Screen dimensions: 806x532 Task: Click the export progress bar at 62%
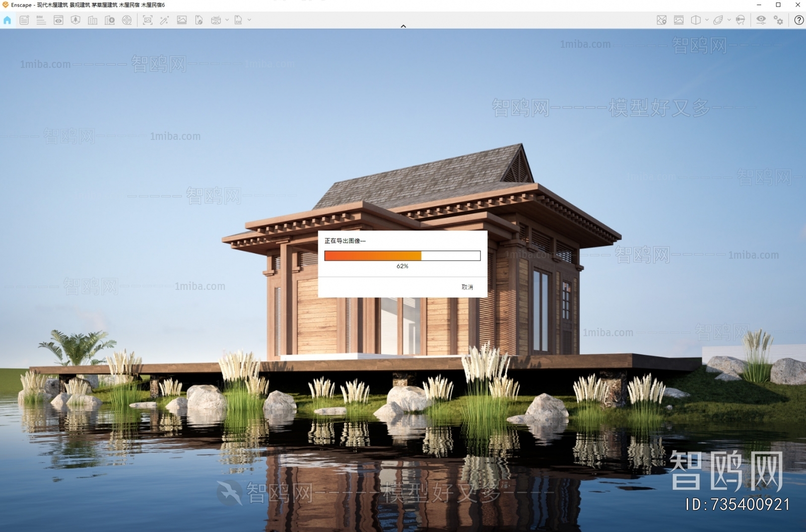click(x=402, y=256)
